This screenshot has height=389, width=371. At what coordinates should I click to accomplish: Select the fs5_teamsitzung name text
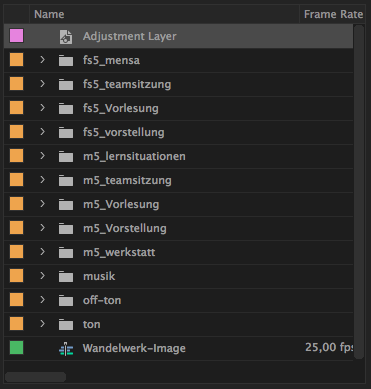coord(127,84)
